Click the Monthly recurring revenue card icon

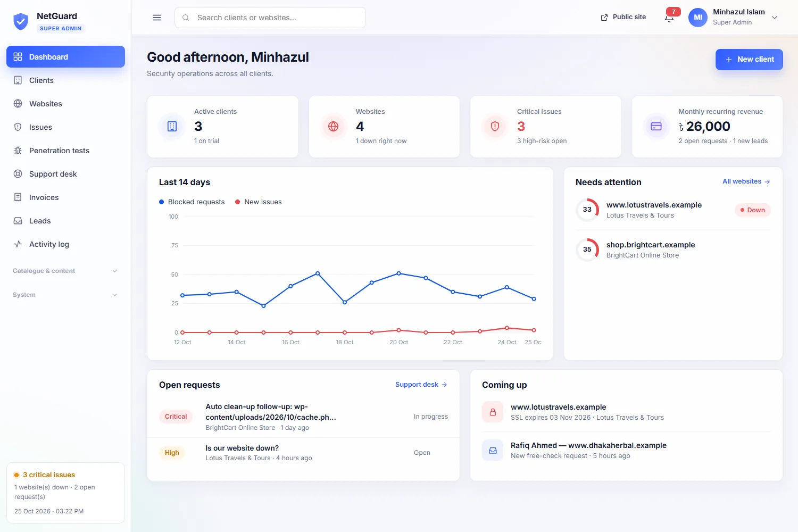click(656, 127)
